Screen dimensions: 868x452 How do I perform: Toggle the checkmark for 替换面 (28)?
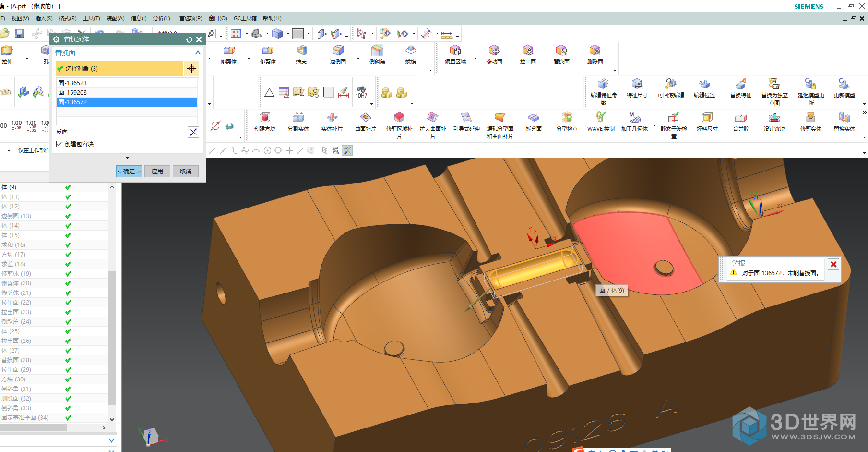[68, 360]
